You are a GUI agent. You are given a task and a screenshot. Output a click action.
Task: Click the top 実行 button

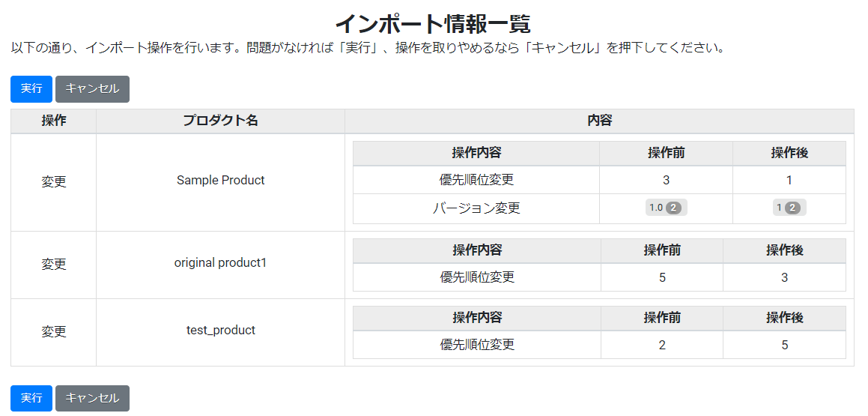(x=31, y=89)
